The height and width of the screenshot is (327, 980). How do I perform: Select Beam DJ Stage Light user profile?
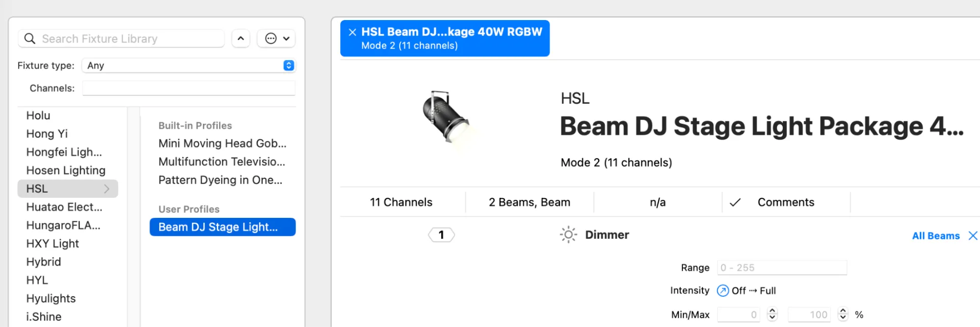tap(222, 227)
